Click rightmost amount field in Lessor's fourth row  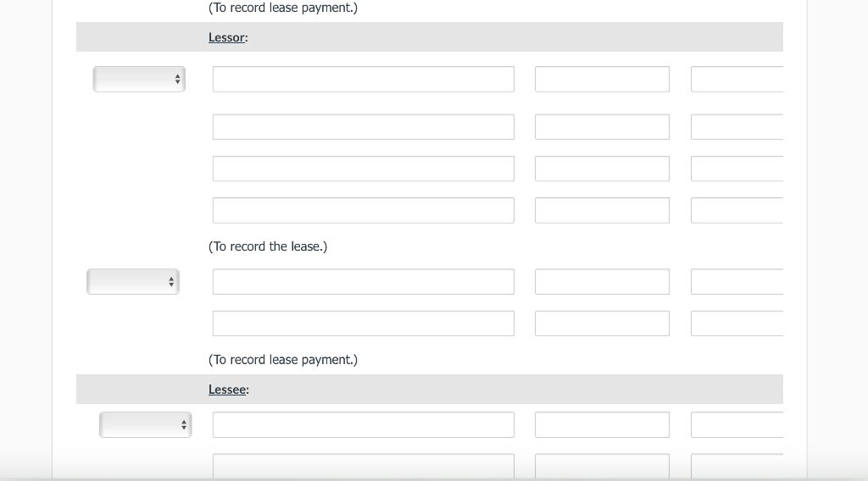[737, 210]
